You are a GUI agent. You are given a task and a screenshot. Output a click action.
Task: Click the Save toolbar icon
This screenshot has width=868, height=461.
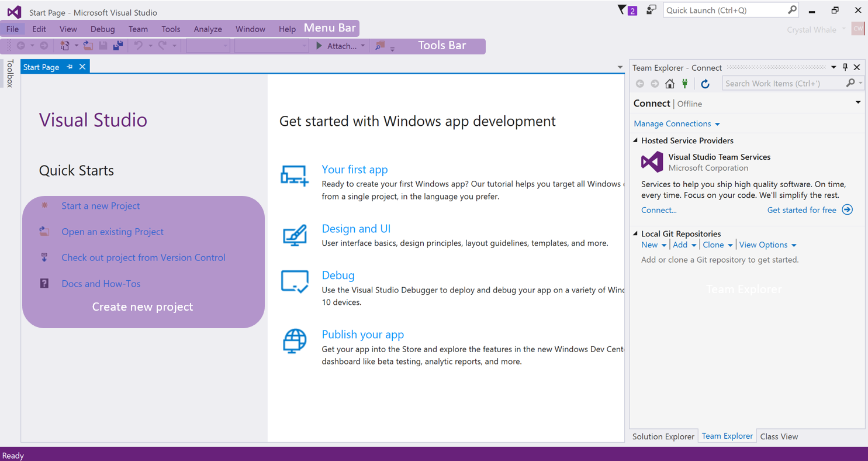tap(103, 46)
